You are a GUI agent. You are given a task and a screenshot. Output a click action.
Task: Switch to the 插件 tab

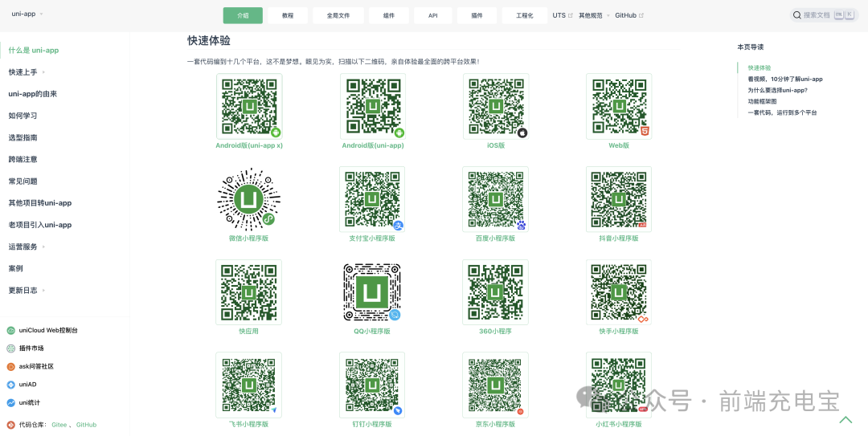(x=477, y=15)
